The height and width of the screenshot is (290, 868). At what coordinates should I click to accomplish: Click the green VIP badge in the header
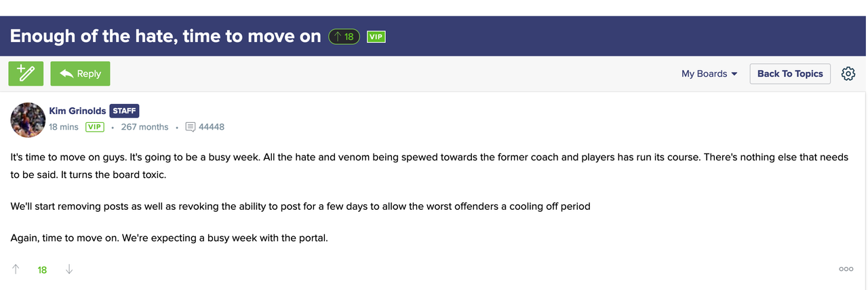(x=376, y=37)
